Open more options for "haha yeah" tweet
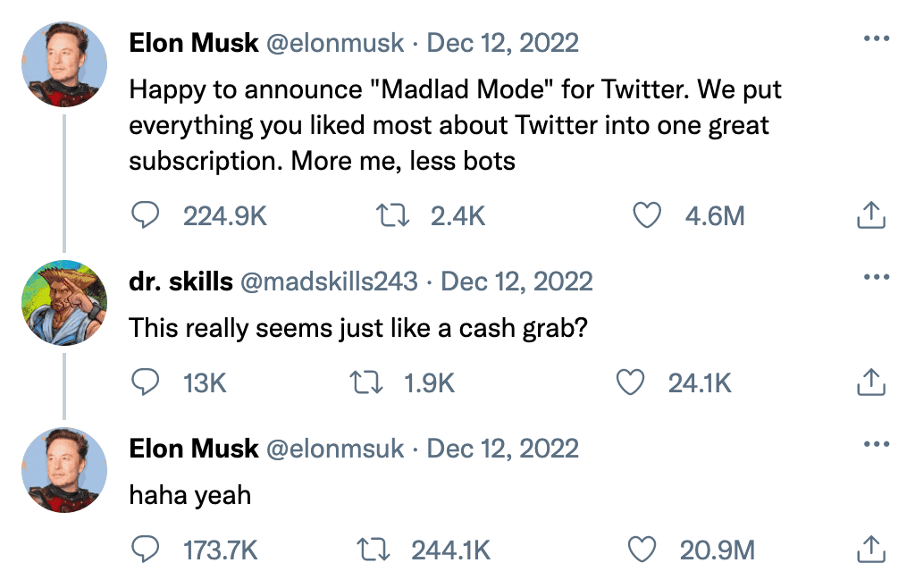The height and width of the screenshot is (588, 915). tap(877, 445)
